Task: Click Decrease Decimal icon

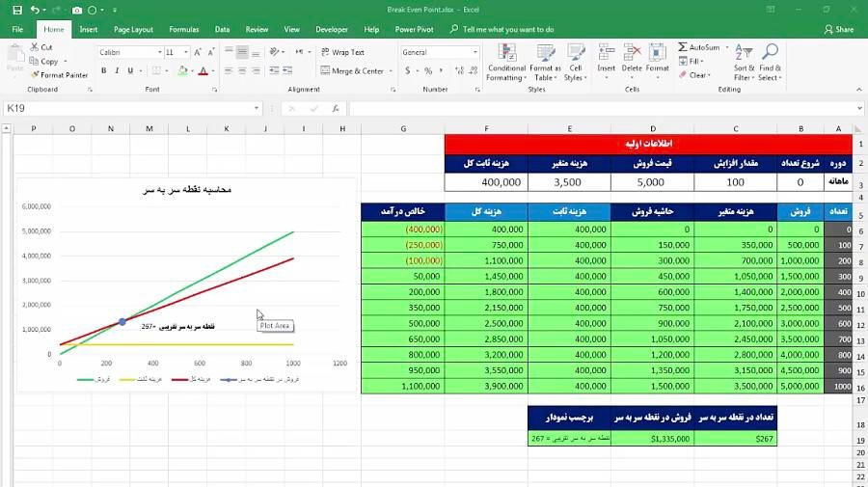Action: tap(474, 70)
